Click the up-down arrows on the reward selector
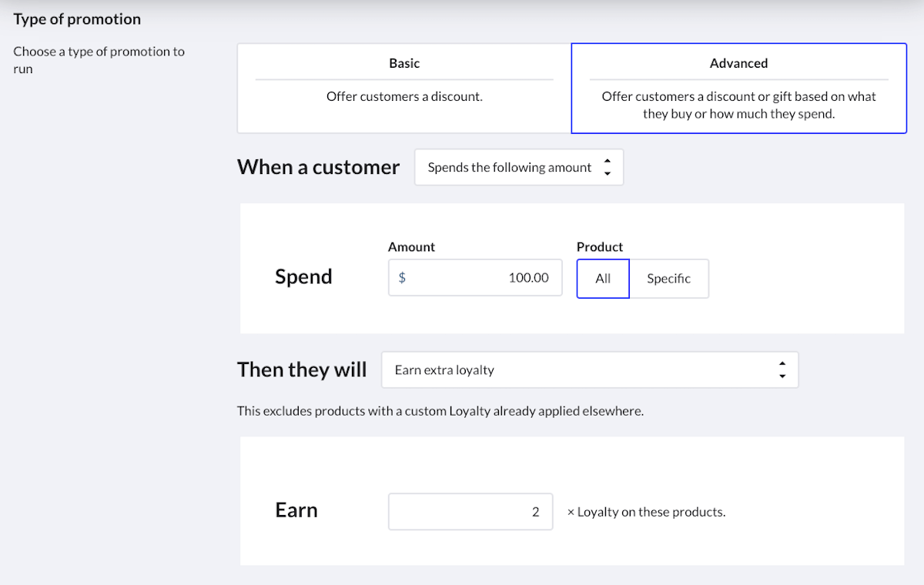The image size is (924, 585). (782, 370)
